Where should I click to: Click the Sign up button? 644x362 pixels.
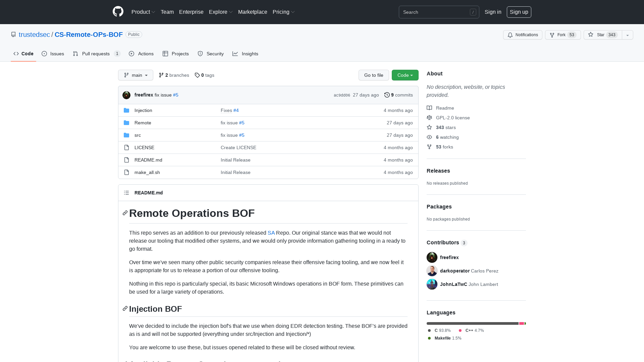point(519,12)
